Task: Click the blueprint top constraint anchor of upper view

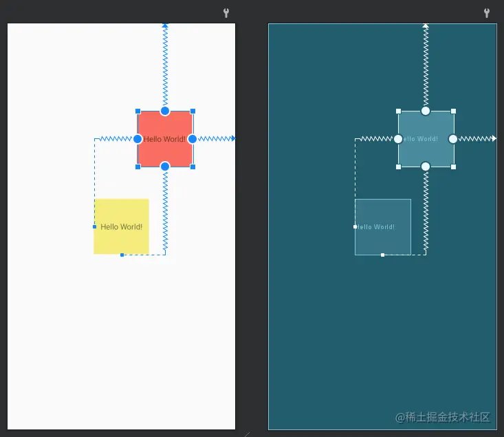Action: pos(426,111)
